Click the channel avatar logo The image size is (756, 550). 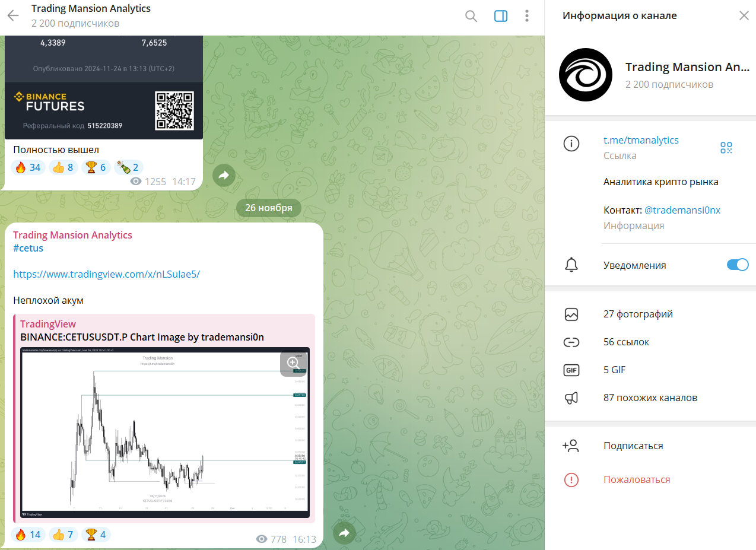[586, 75]
